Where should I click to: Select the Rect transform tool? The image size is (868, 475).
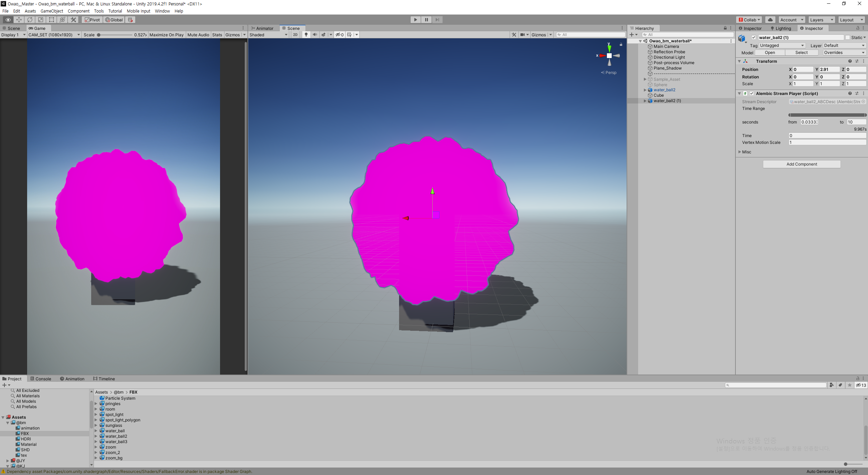point(52,20)
